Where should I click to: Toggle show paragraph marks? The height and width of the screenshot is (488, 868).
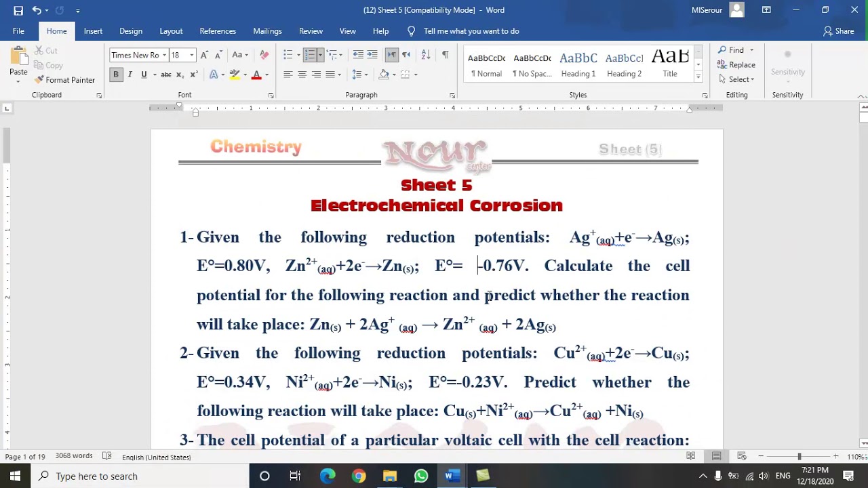click(x=446, y=55)
